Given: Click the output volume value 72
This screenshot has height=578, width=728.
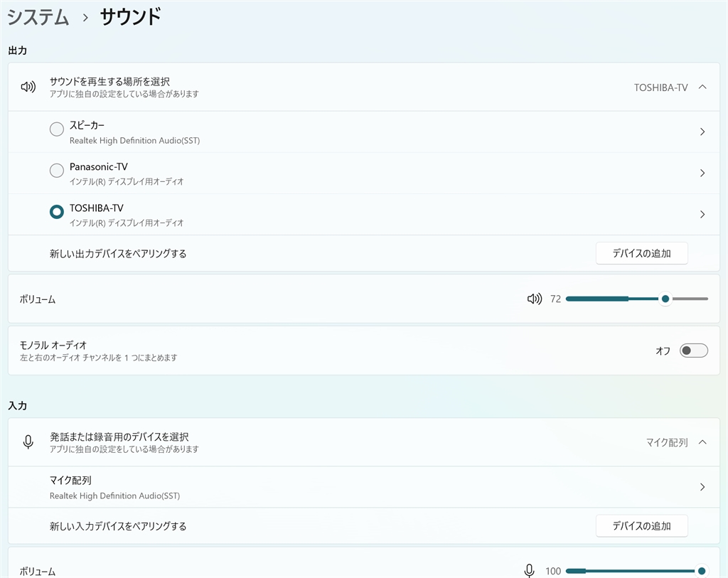Looking at the screenshot, I should tap(556, 299).
